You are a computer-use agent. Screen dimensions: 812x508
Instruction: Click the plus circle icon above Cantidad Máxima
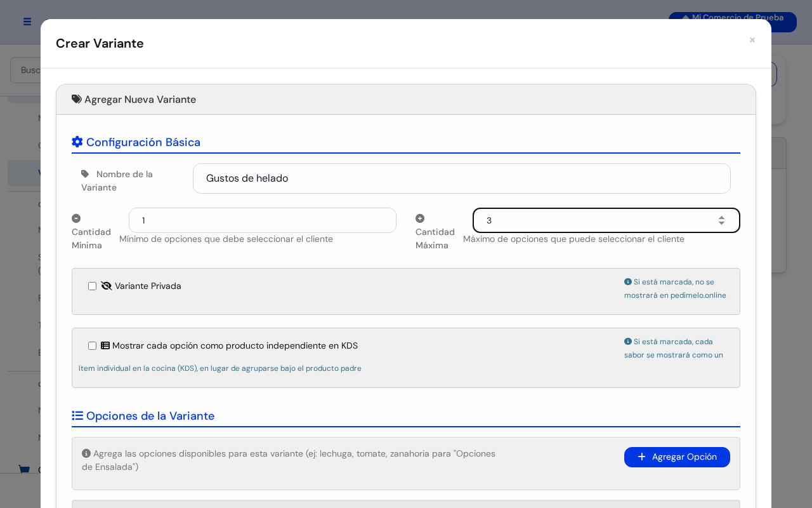pyautogui.click(x=420, y=218)
